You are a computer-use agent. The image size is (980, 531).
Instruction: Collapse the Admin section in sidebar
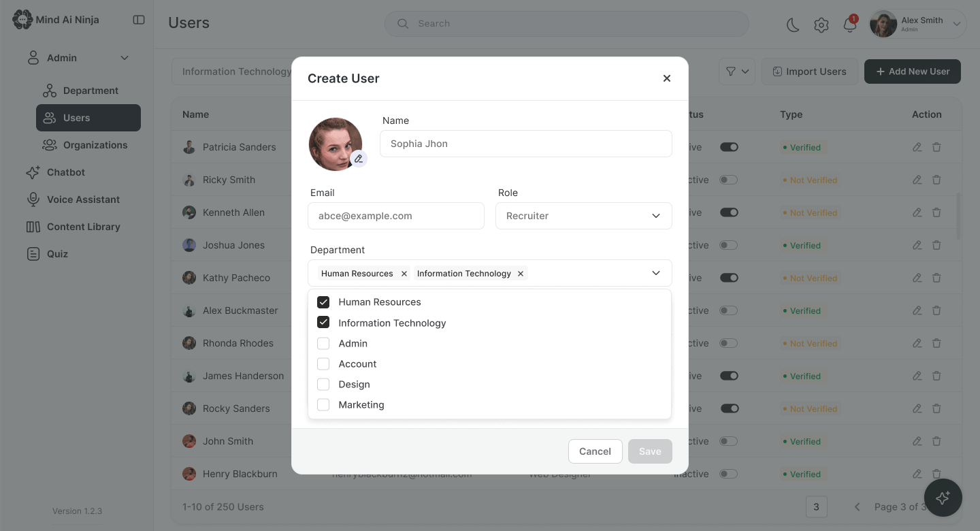coord(125,58)
